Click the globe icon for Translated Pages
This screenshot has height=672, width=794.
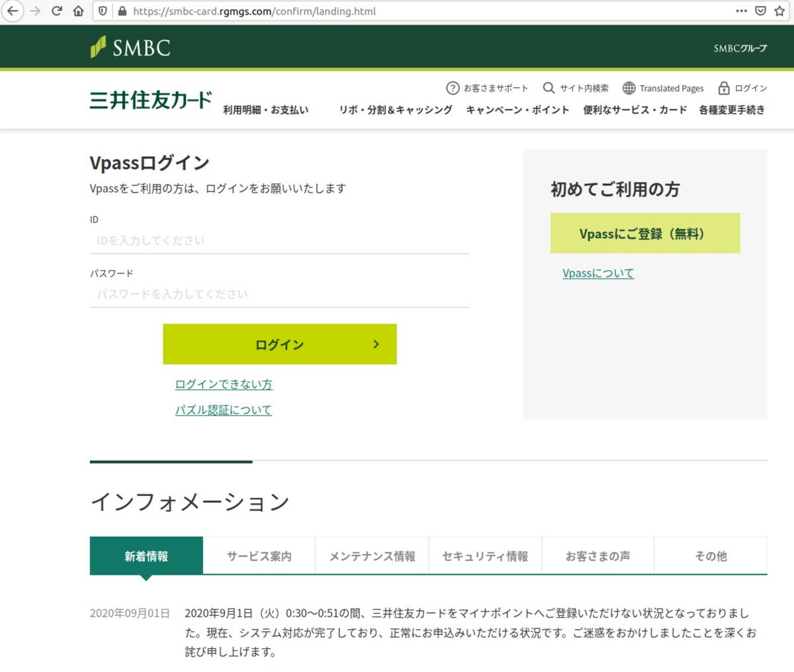(x=628, y=88)
